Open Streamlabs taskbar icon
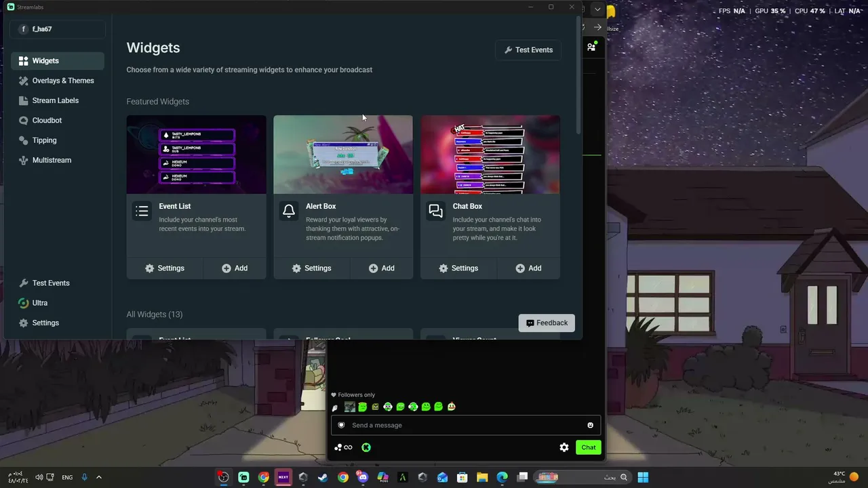The image size is (868, 488). 243,477
